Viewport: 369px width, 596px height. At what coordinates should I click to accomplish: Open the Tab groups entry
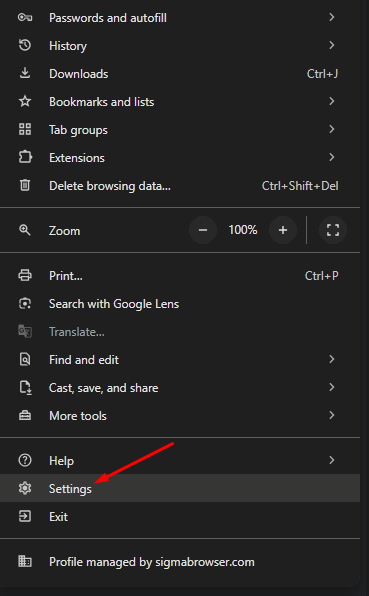click(x=180, y=130)
